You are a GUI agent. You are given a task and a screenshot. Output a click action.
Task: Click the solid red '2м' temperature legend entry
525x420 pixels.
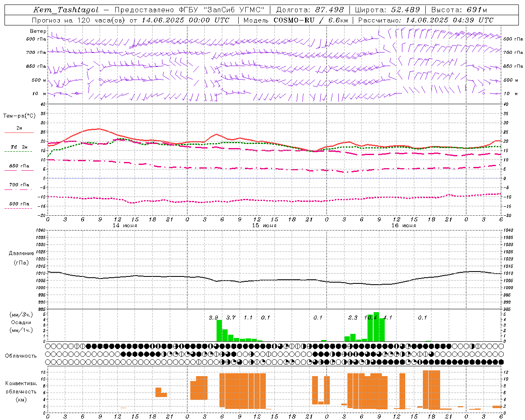(19, 128)
